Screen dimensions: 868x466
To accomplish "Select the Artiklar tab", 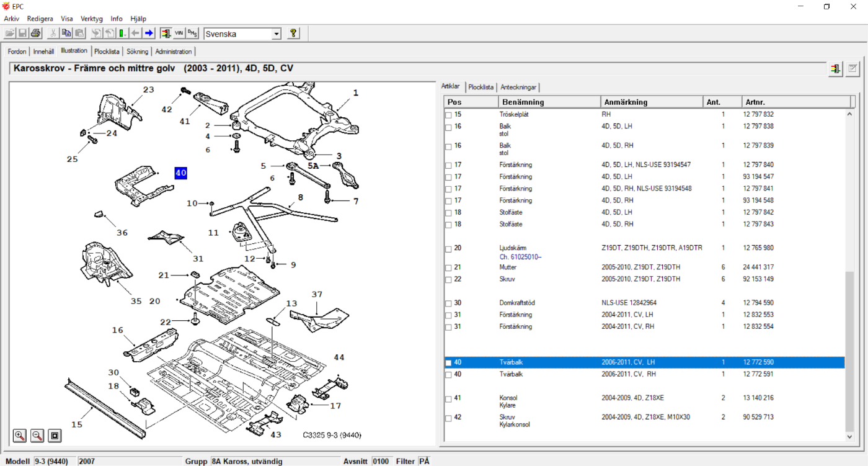I will click(x=451, y=86).
